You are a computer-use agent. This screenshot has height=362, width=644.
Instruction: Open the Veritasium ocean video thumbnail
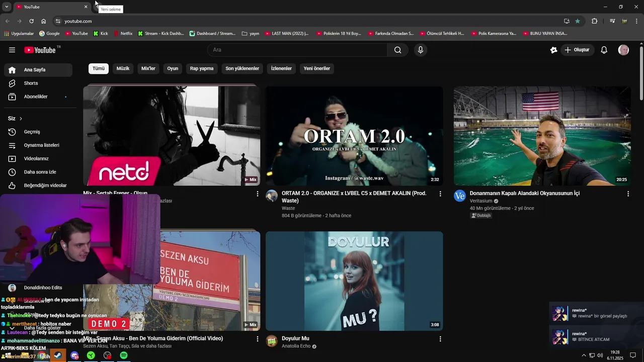542,136
